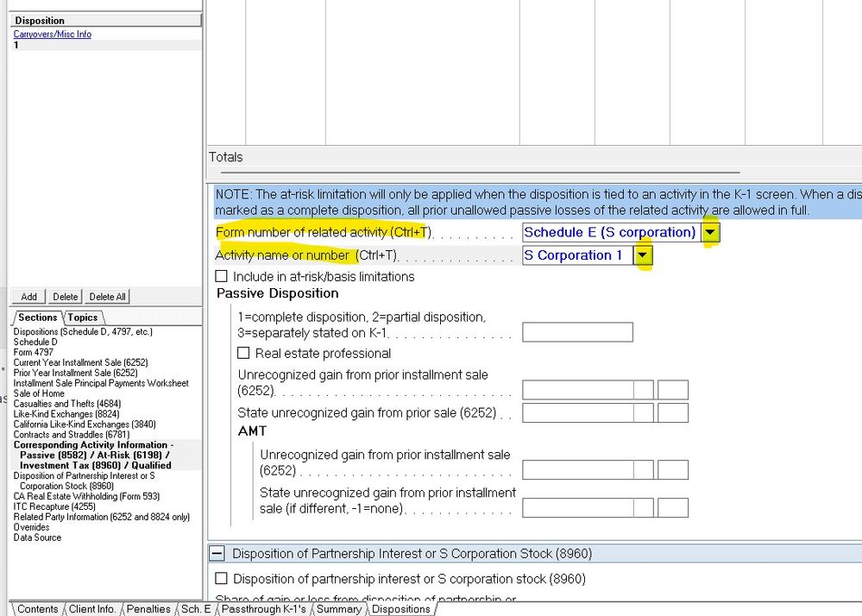Click the passive disposition type input field
Image resolution: width=862 pixels, height=616 pixels.
pos(577,331)
